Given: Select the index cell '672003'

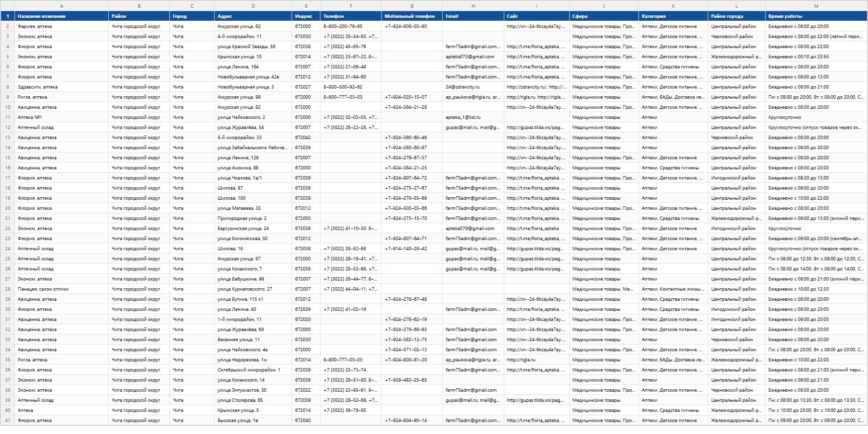Looking at the screenshot, I should click(x=306, y=218).
